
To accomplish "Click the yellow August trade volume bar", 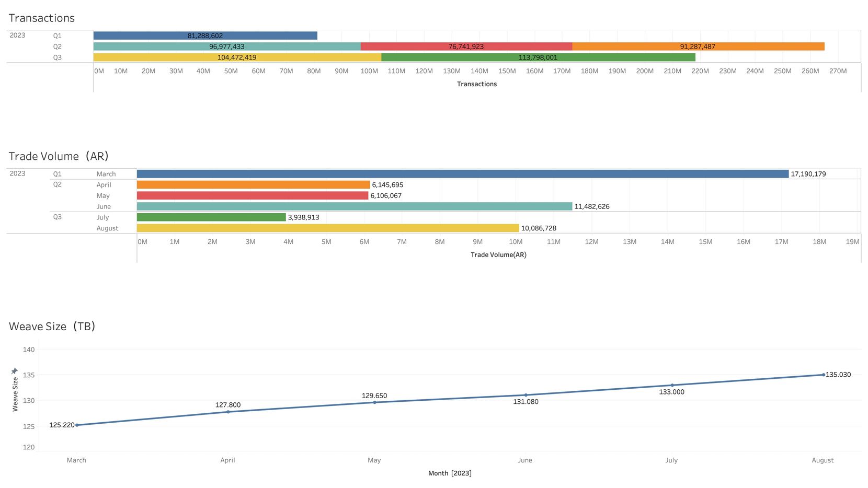I will click(x=327, y=228).
